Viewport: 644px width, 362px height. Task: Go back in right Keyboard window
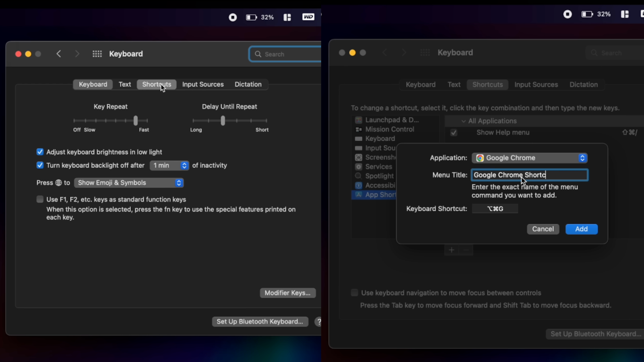pos(384,53)
